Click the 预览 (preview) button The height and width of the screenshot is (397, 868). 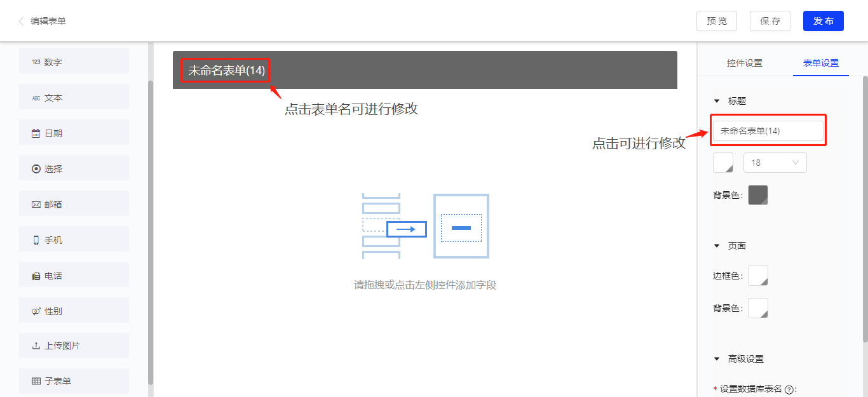pos(717,20)
